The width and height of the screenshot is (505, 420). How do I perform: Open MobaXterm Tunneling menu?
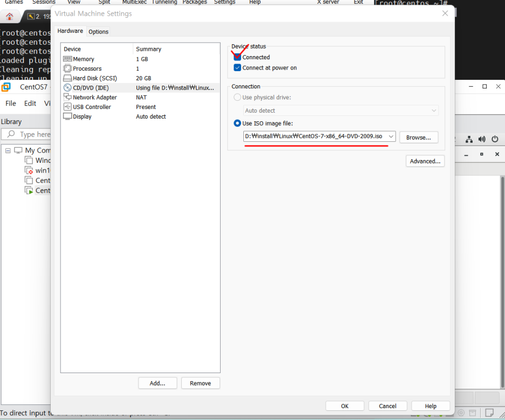(165, 2)
